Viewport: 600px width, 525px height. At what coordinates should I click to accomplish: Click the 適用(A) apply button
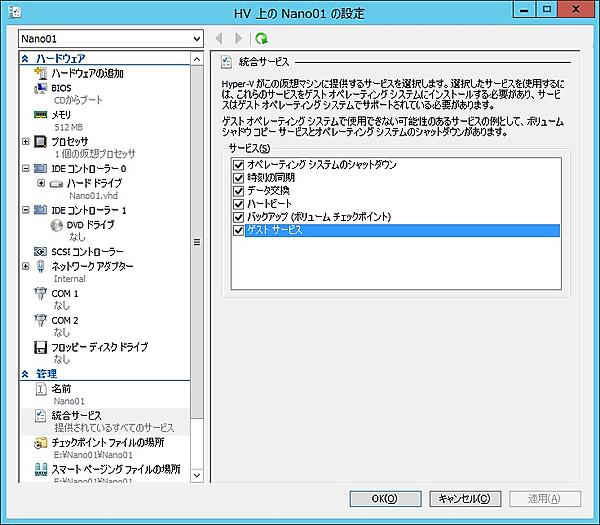point(545,499)
